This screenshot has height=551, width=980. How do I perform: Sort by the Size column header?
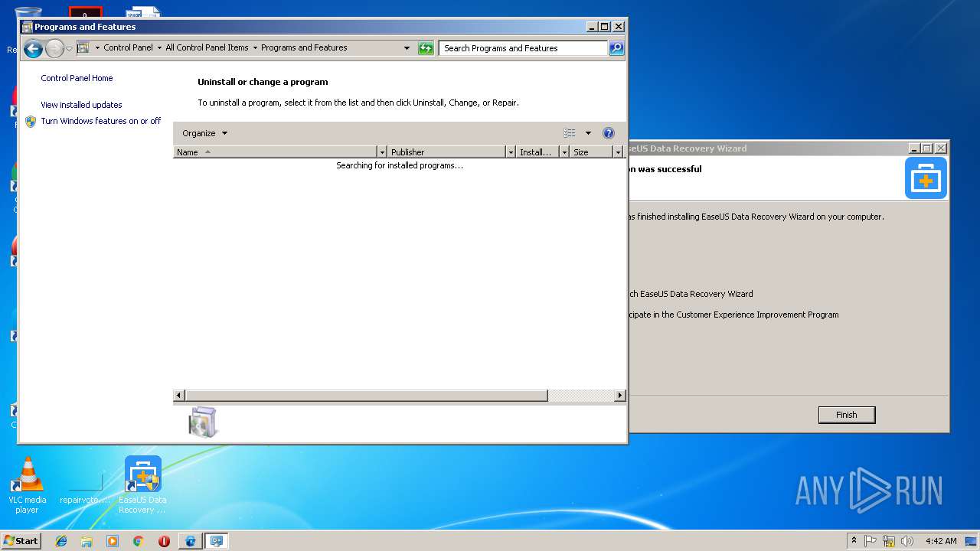tap(591, 152)
